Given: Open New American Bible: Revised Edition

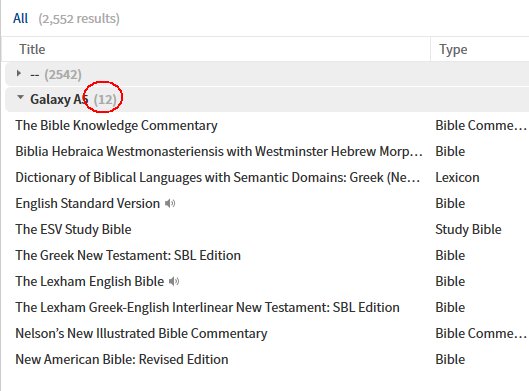Looking at the screenshot, I should [x=122, y=359].
